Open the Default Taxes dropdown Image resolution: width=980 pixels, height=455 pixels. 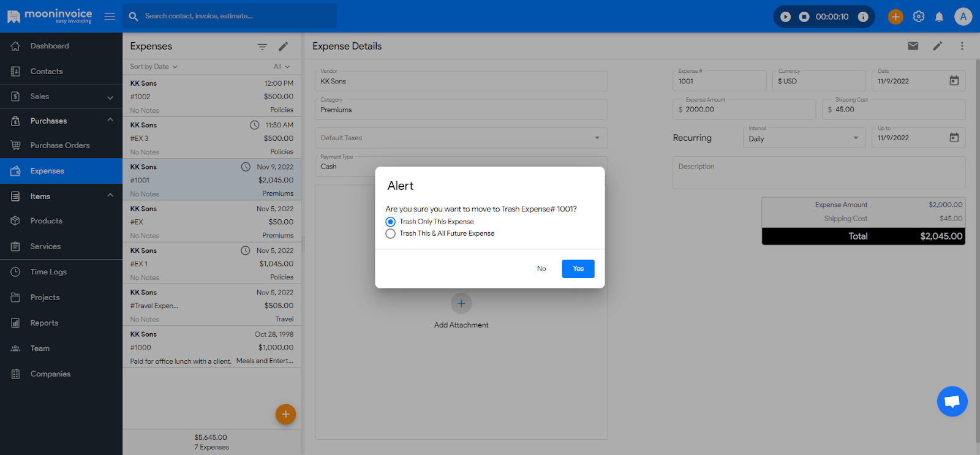[461, 138]
